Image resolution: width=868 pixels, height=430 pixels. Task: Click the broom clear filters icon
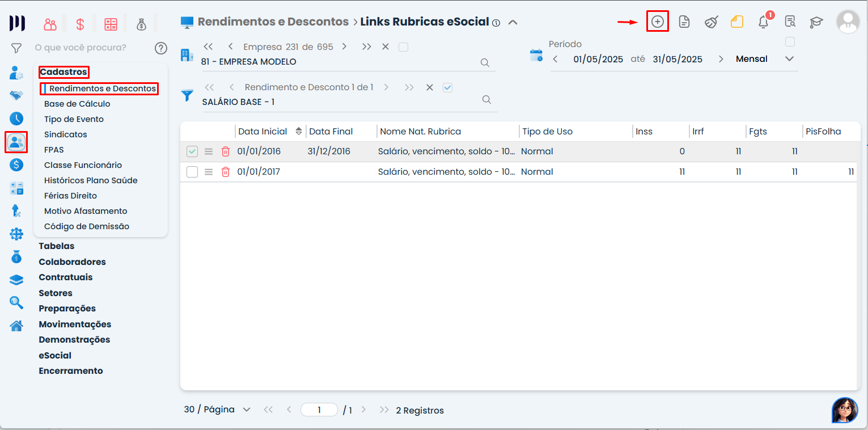[x=711, y=22]
